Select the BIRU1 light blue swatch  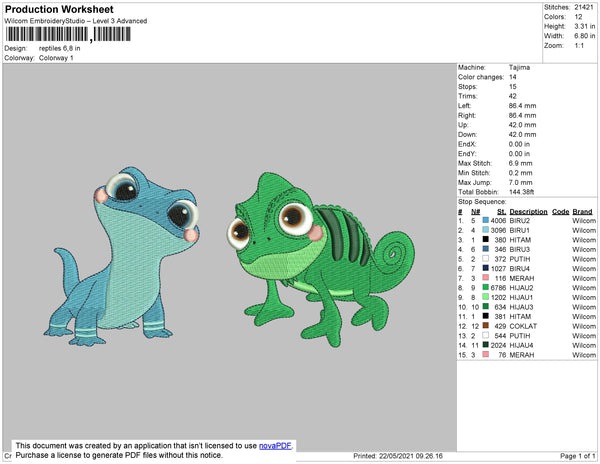(486, 230)
